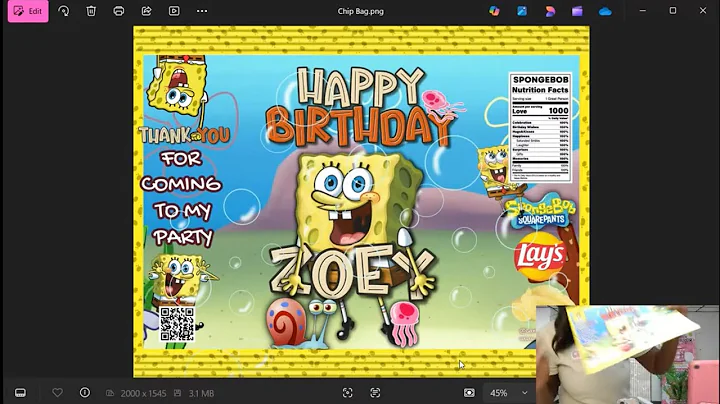The width and height of the screenshot is (720, 404).
Task: Mark image as favorite with heart icon
Action: [x=57, y=393]
